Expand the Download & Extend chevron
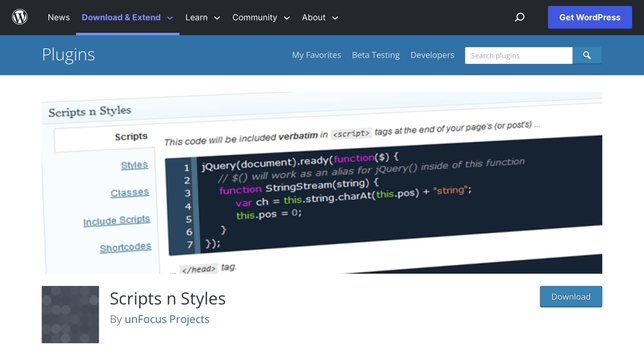The height and width of the screenshot is (351, 644). click(x=170, y=18)
